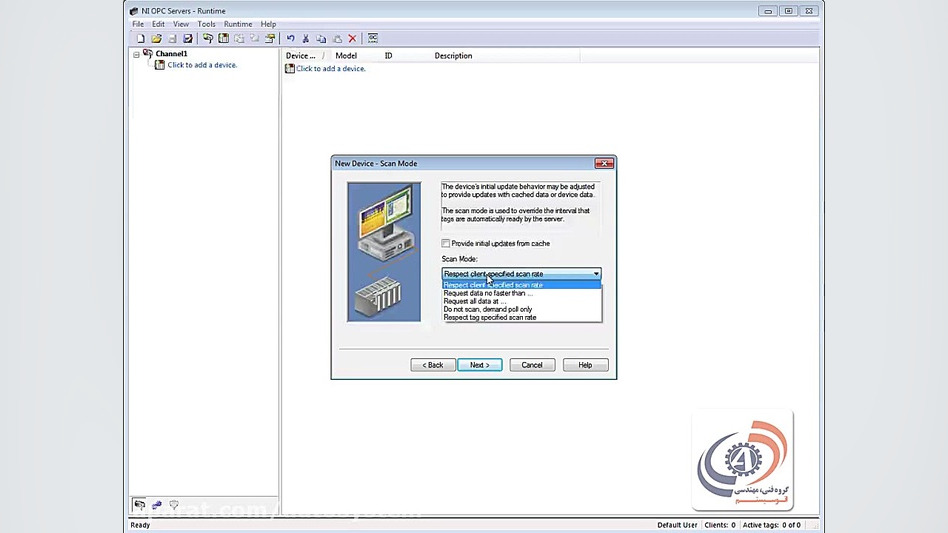Sort by the ID column header
The height and width of the screenshot is (533, 948).
388,56
